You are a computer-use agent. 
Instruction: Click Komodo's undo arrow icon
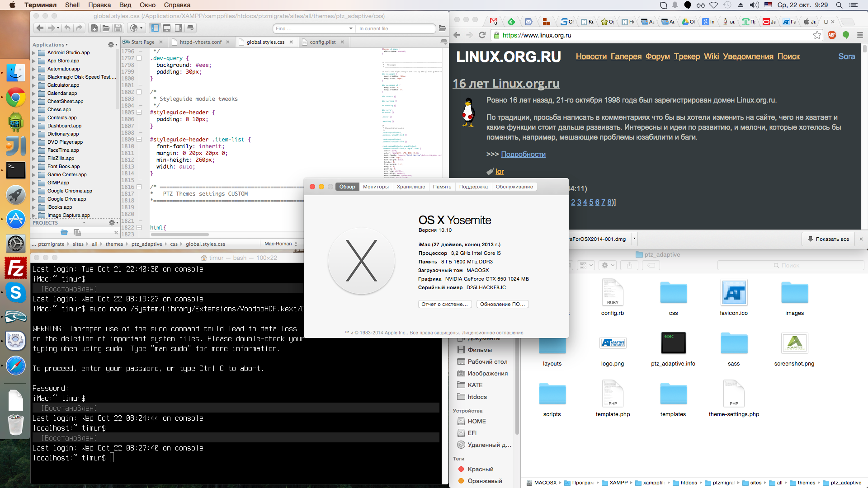[x=67, y=28]
